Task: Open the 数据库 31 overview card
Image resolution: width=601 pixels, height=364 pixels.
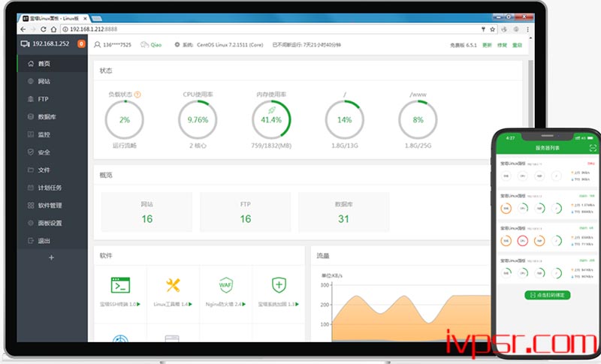Action: tap(344, 212)
